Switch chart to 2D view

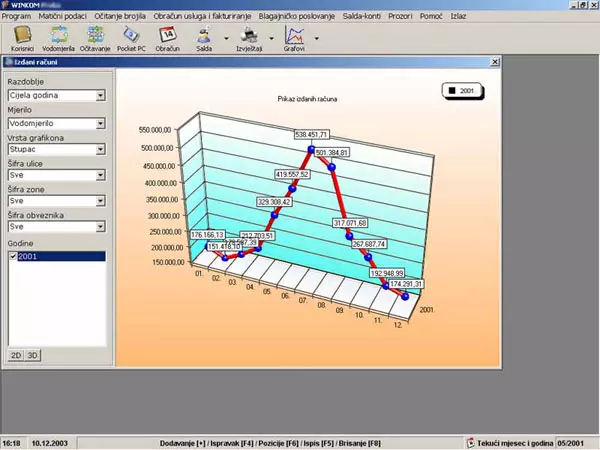[x=16, y=355]
